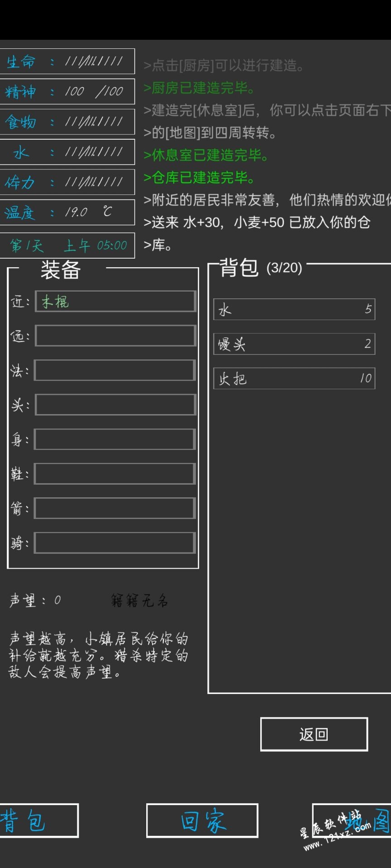Tap the empty 法 magic equipment slot

(x=115, y=370)
